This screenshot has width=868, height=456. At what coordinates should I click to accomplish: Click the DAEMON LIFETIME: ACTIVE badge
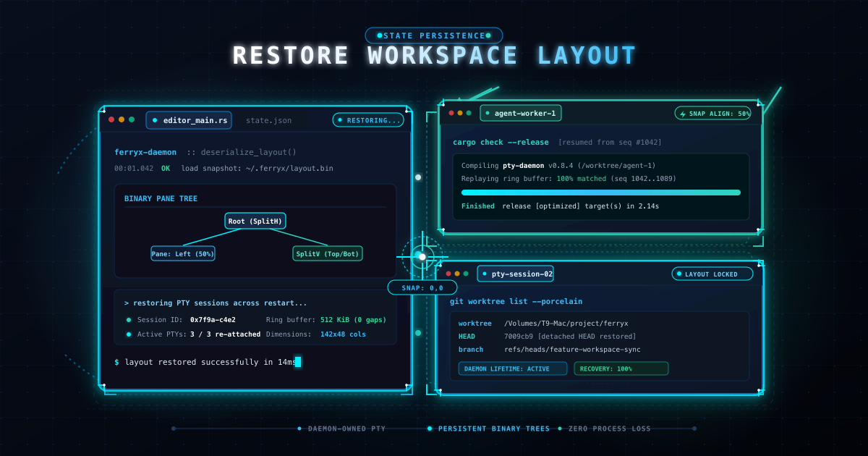coord(513,368)
